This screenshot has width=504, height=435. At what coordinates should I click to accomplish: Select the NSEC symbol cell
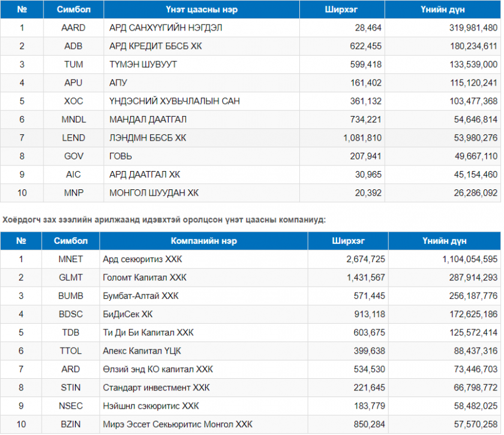tap(70, 406)
